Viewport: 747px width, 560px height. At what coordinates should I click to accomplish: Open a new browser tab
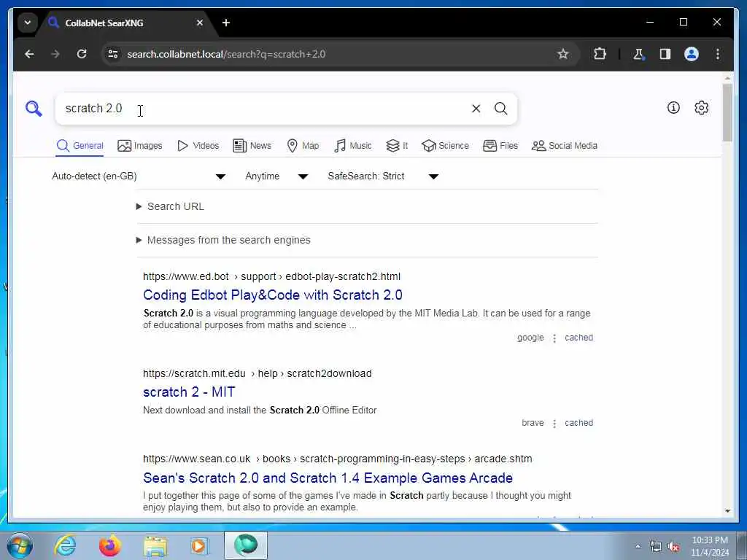226,23
